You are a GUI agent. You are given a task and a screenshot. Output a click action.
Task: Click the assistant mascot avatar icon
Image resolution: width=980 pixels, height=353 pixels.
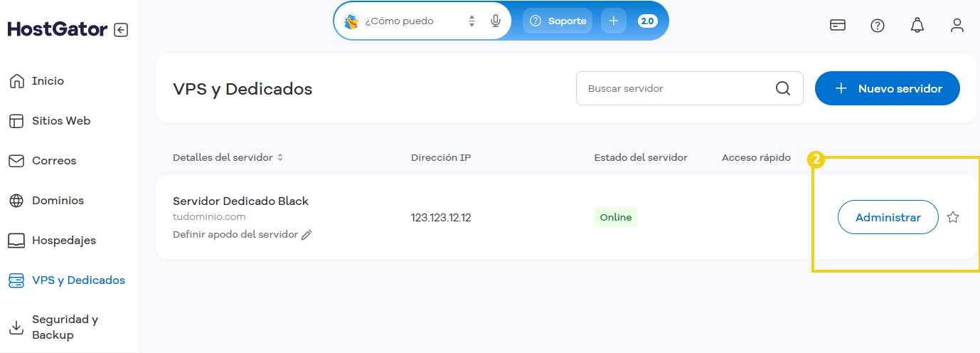[x=351, y=21]
